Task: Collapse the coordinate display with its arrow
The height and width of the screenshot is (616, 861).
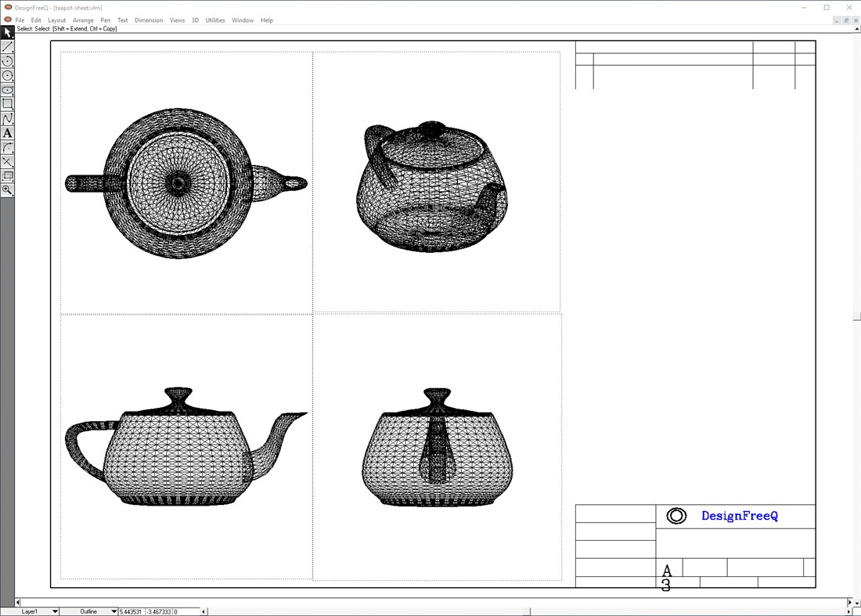Action: [202, 611]
